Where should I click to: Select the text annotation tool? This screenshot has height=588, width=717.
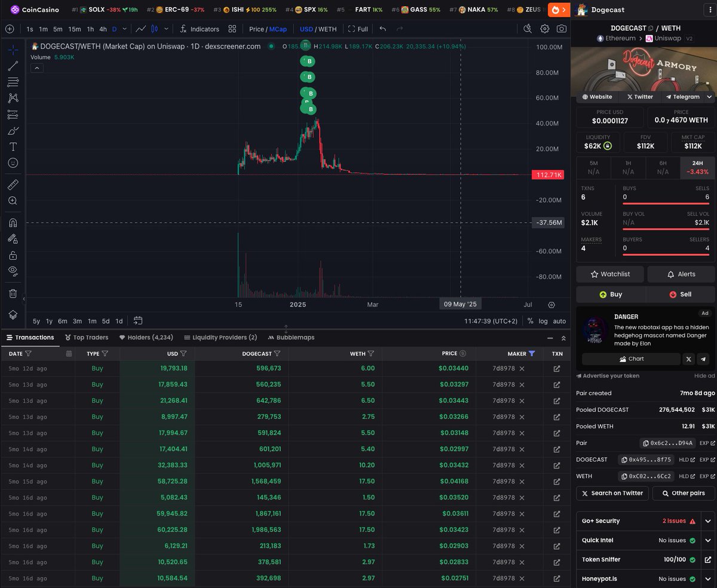click(x=13, y=146)
